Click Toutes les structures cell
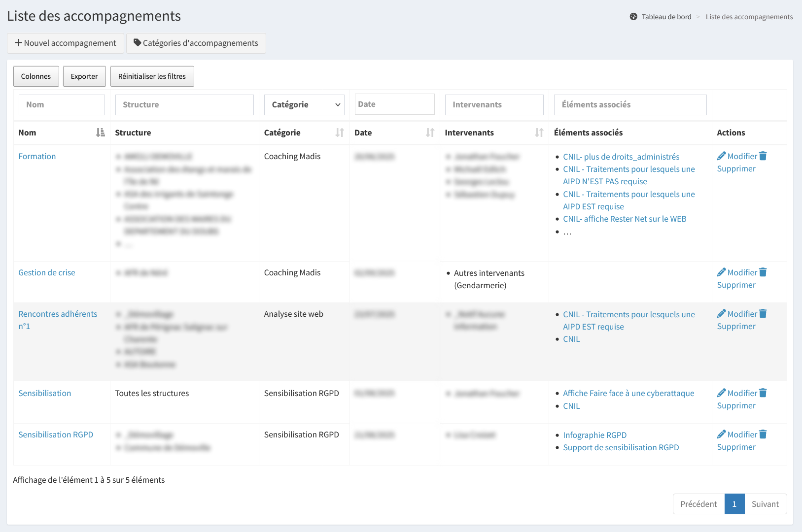This screenshot has width=802, height=532. [152, 393]
